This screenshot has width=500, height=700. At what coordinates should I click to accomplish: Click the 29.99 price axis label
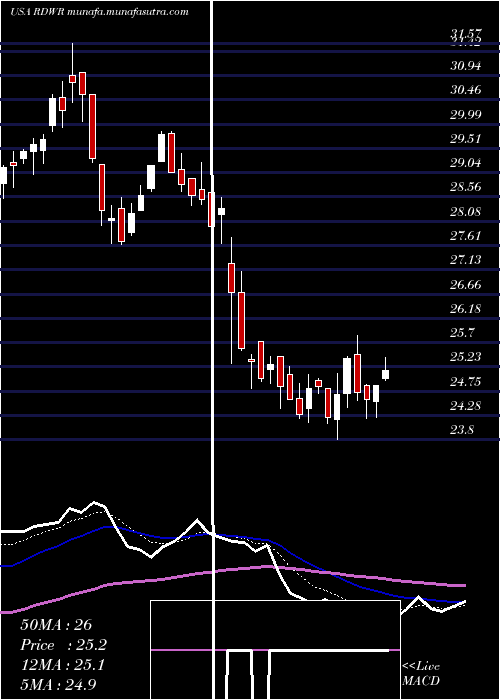click(466, 115)
